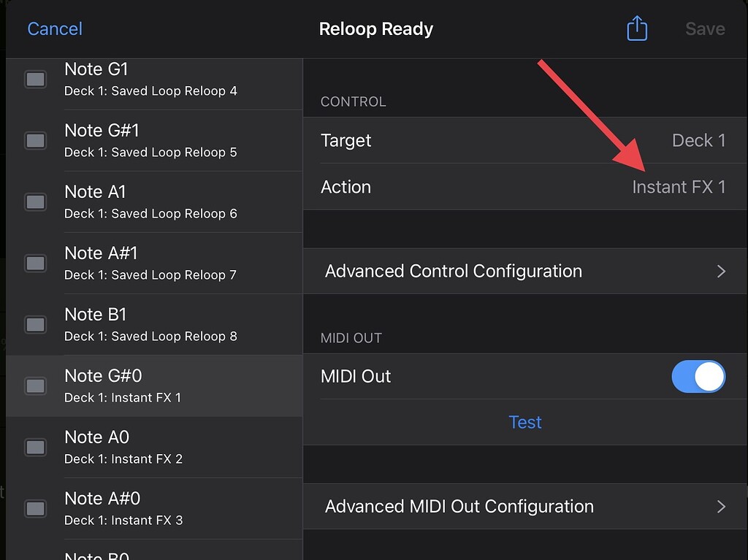Tap the blue Test link
The width and height of the screenshot is (748, 560).
coord(524,423)
